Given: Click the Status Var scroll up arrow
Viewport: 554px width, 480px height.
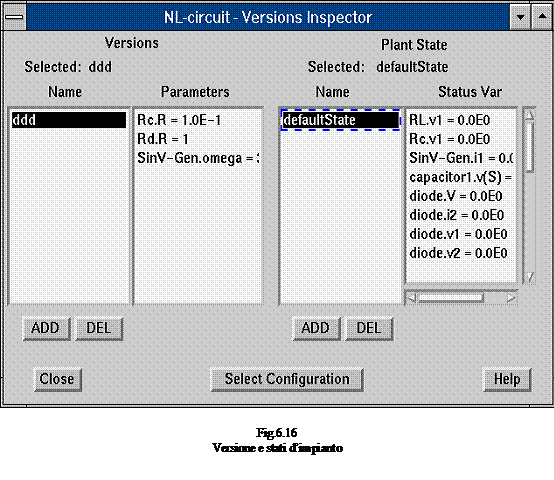Looking at the screenshot, I should 529,115.
